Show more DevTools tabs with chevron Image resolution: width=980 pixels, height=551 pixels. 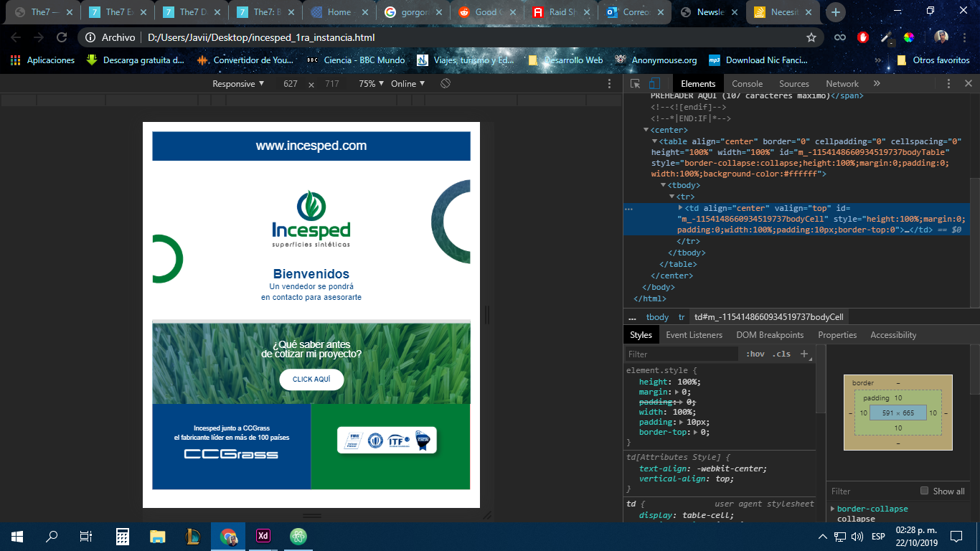(877, 84)
